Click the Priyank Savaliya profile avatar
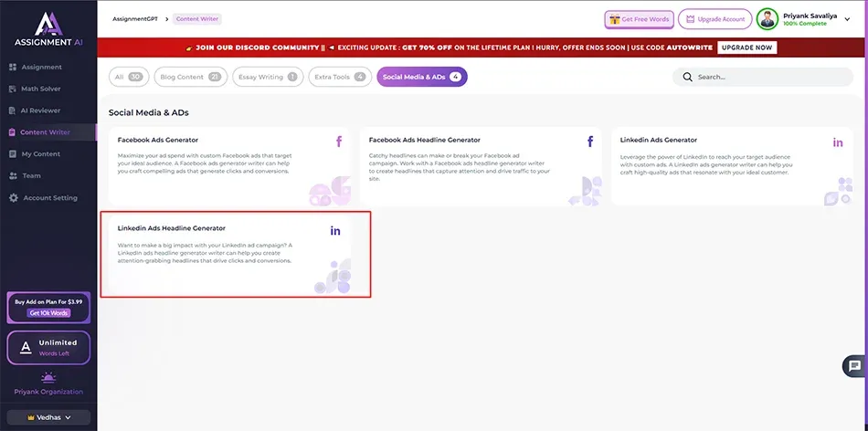 pos(767,18)
